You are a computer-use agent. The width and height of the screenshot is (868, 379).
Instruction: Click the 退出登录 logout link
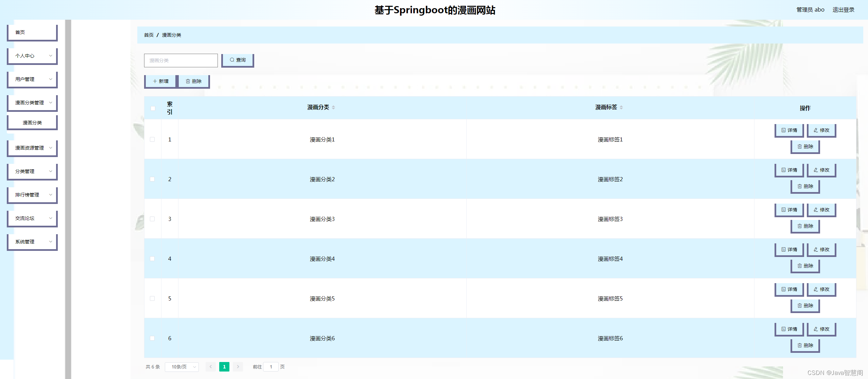(x=843, y=10)
